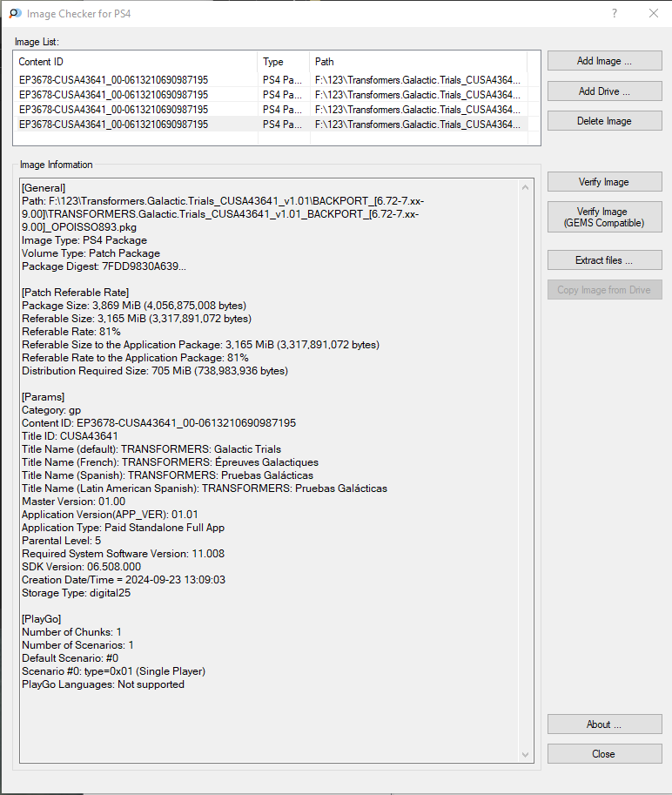Click scroll down arrow in Image Information box

point(526,755)
